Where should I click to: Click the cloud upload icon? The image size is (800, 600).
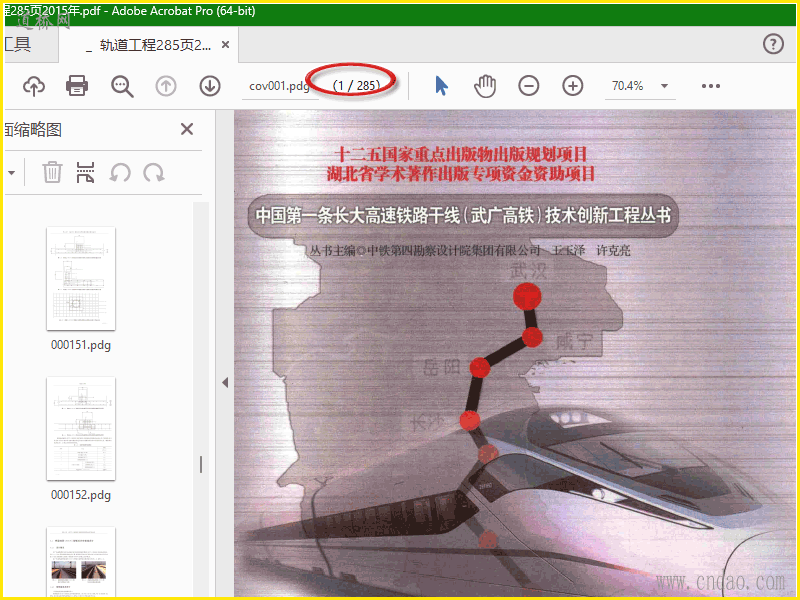pos(34,86)
